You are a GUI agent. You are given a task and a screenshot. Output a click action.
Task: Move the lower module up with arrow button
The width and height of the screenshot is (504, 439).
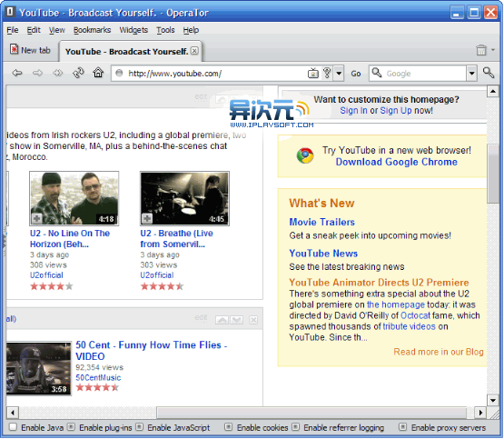(222, 320)
